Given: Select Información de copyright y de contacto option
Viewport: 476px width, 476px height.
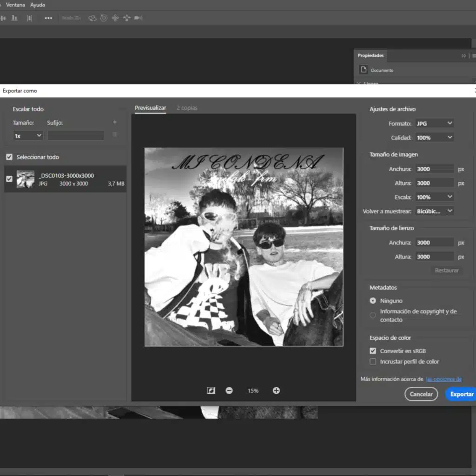Looking at the screenshot, I should (x=373, y=315).
